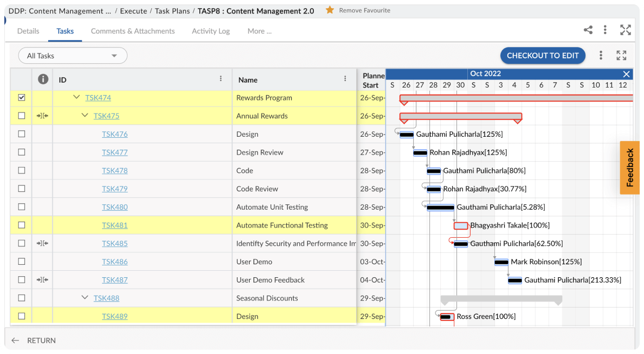Click the info icon in table header

(43, 79)
